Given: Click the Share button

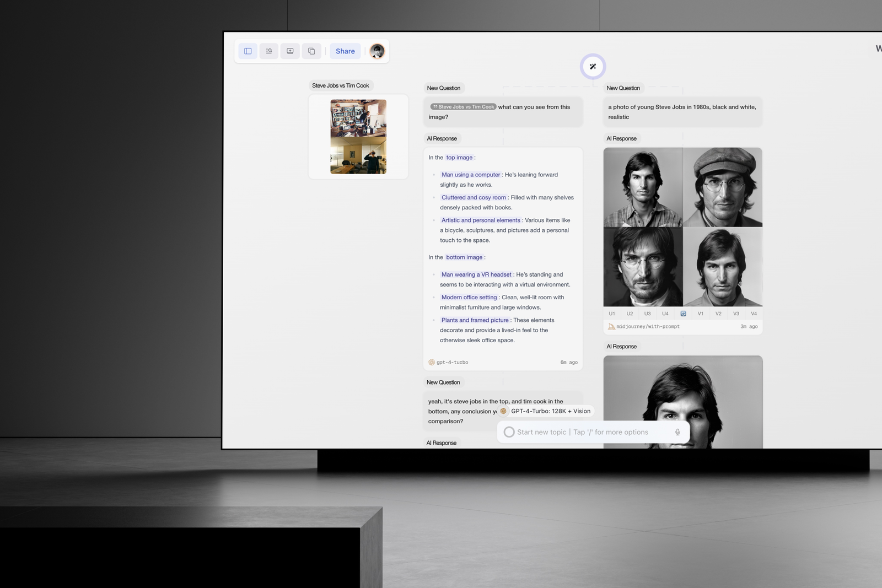Looking at the screenshot, I should [346, 51].
